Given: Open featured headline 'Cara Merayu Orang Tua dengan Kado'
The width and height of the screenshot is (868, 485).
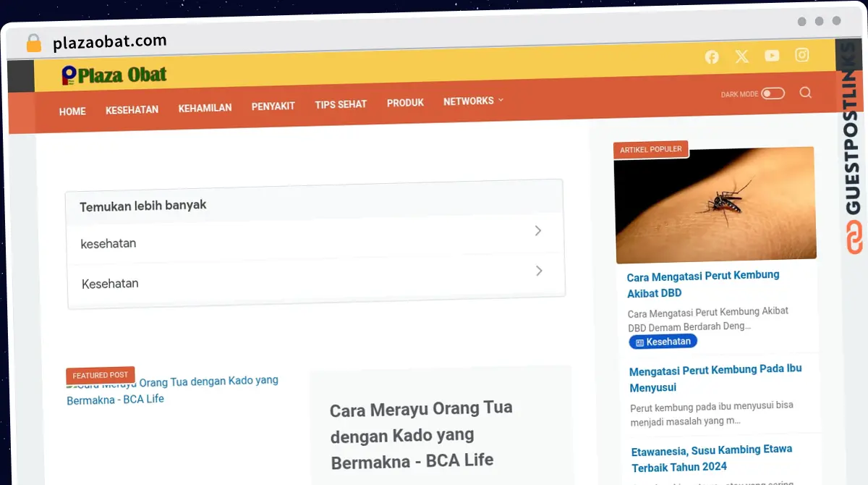Looking at the screenshot, I should pos(422,434).
